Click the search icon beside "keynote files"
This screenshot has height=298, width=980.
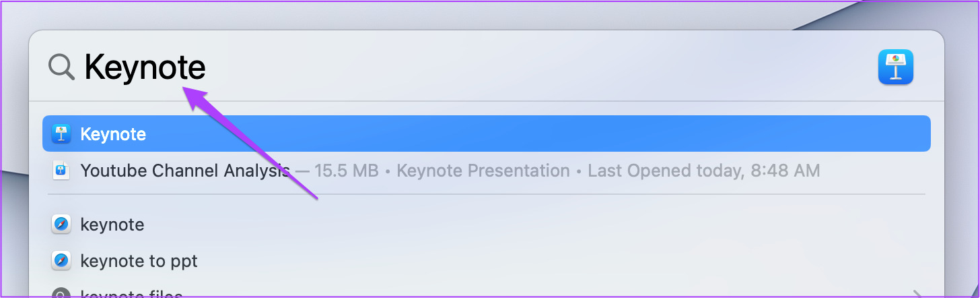coord(61,293)
